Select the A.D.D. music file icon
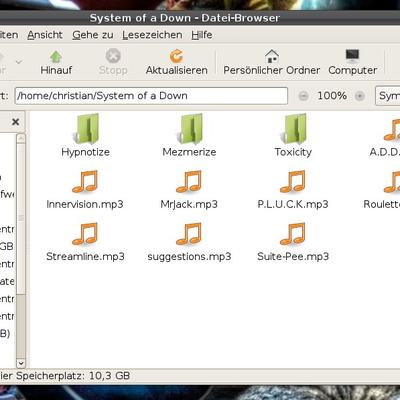400x400 pixels. (392, 129)
